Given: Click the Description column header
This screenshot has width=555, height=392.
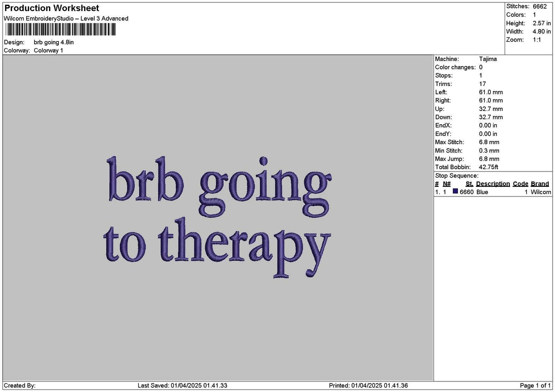Looking at the screenshot, I should [493, 184].
